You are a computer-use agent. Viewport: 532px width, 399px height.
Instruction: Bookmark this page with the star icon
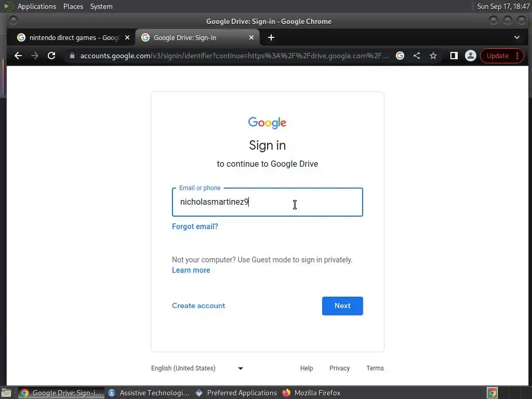click(x=433, y=56)
